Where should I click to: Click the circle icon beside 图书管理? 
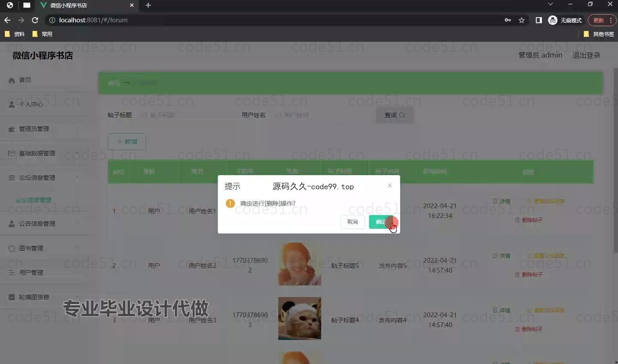click(x=12, y=248)
